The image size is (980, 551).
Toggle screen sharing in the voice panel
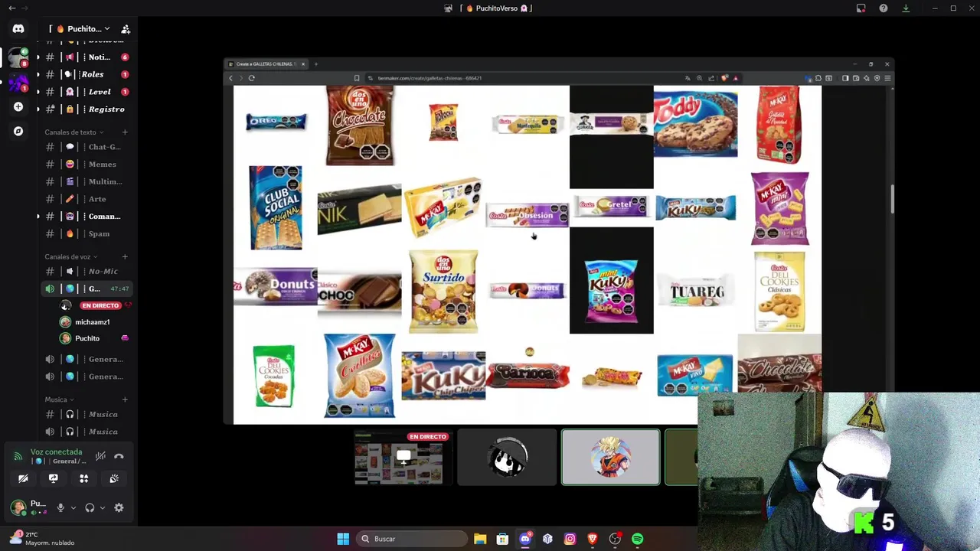[x=54, y=478]
